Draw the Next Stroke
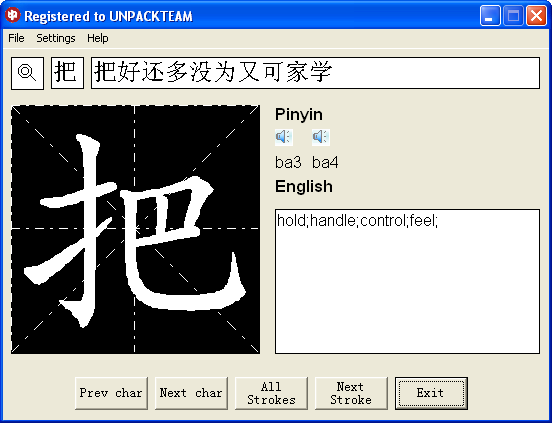 click(x=351, y=393)
